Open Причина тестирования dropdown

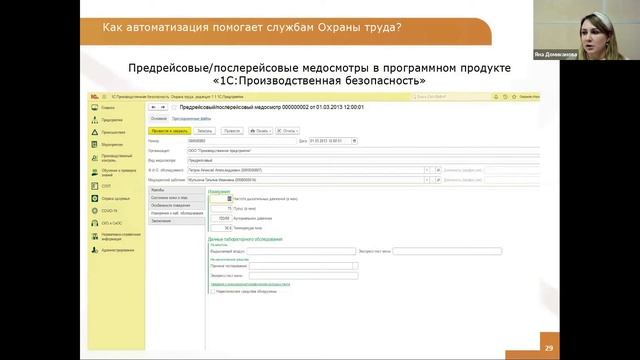click(355, 266)
